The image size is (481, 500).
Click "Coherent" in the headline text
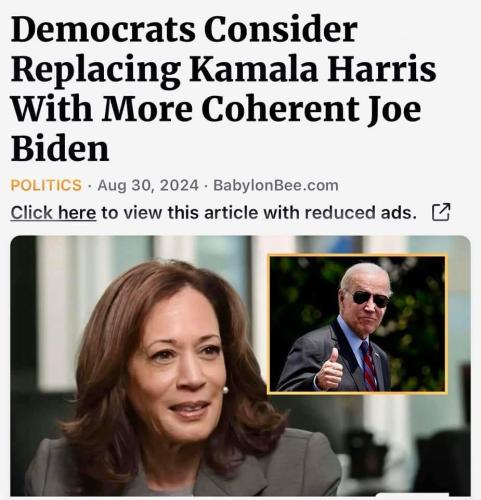280,109
